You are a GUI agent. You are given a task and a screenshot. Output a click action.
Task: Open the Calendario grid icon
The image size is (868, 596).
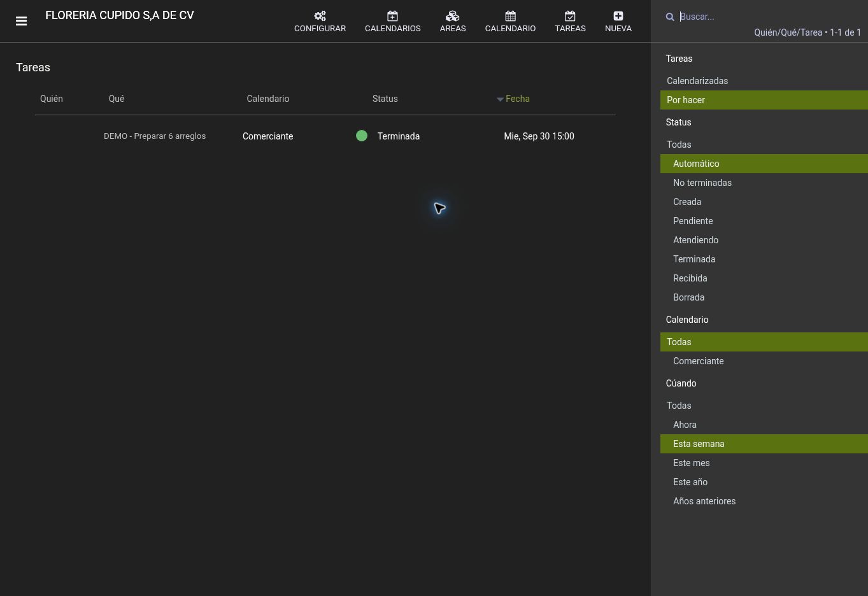(x=510, y=16)
